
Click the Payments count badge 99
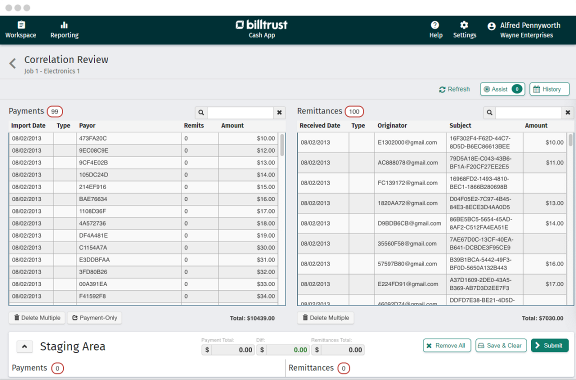(55, 111)
